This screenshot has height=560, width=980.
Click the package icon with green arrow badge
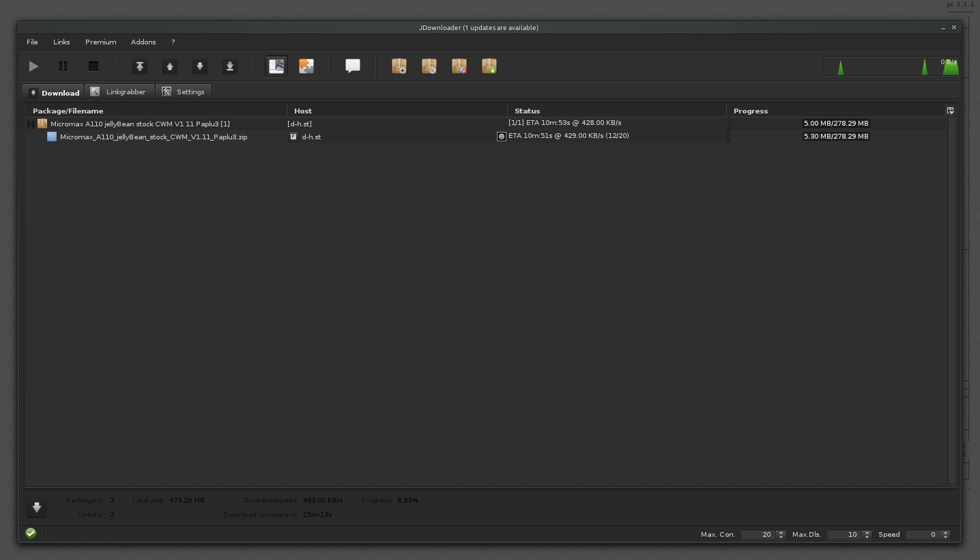[489, 66]
